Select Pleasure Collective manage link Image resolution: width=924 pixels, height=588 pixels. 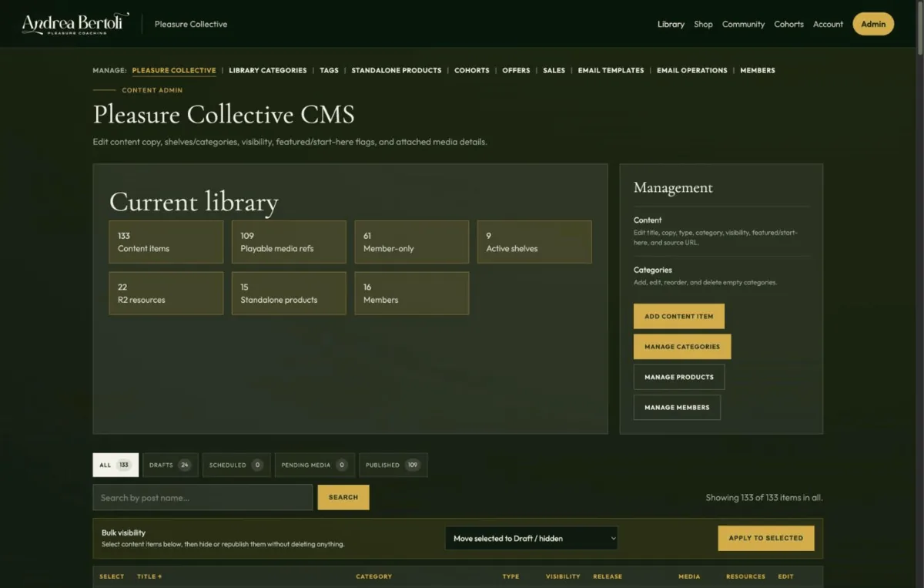pos(174,70)
